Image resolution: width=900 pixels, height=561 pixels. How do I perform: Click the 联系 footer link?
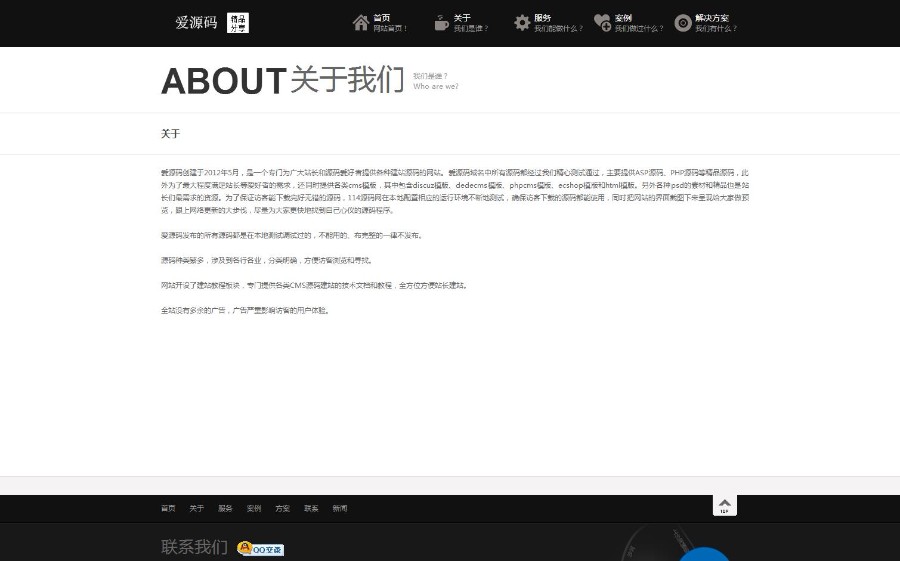coord(311,509)
